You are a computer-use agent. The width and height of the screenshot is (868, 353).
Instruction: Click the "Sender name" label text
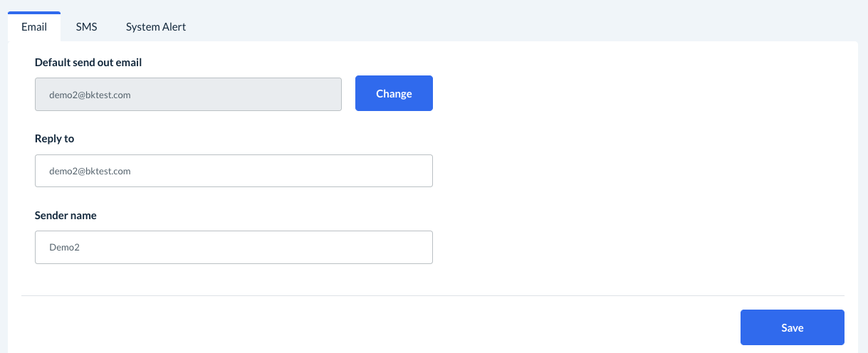(66, 215)
